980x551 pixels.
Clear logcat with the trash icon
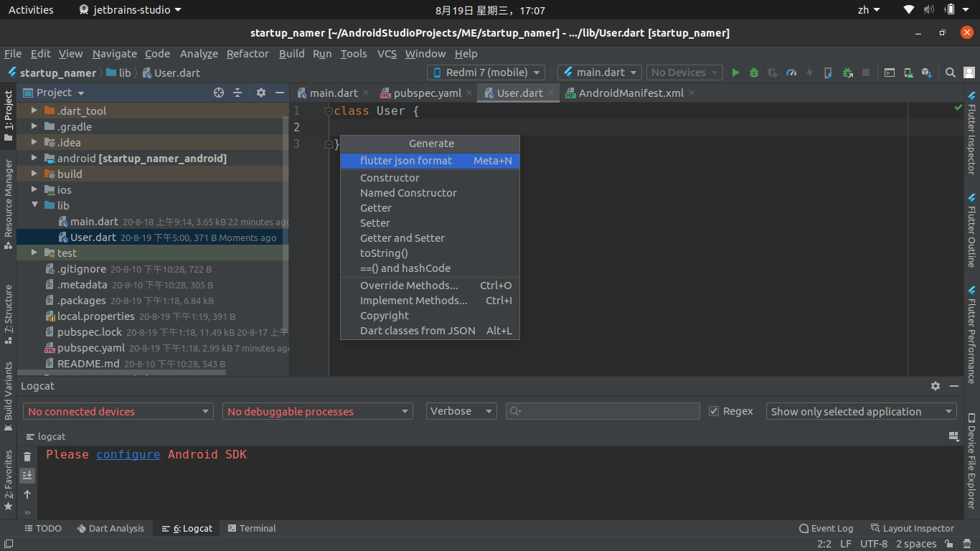click(x=27, y=456)
